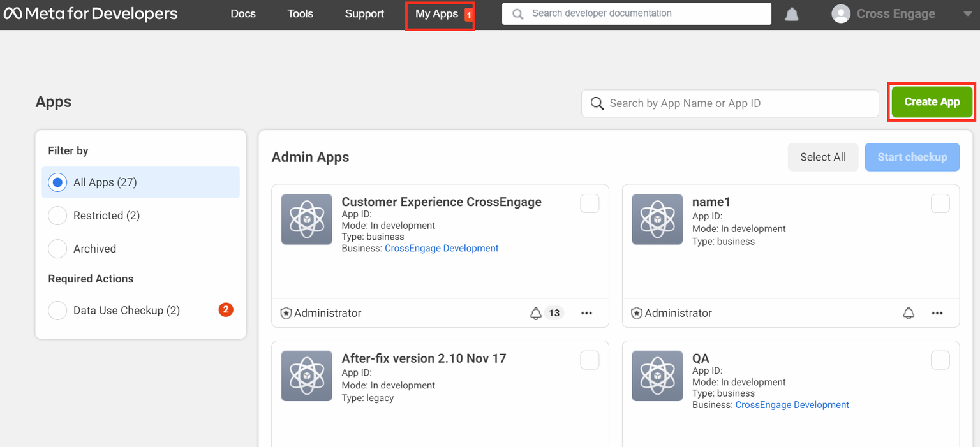Open the notifications bell in top bar

tap(791, 14)
